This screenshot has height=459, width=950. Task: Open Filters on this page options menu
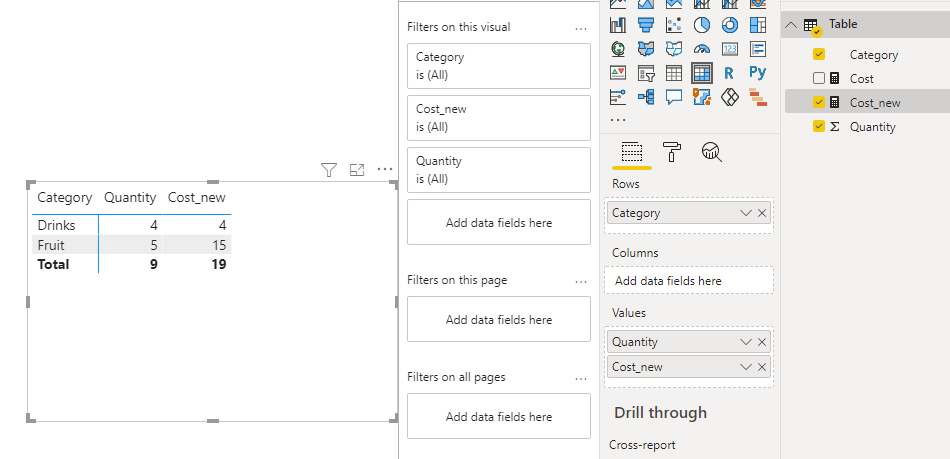(581, 281)
